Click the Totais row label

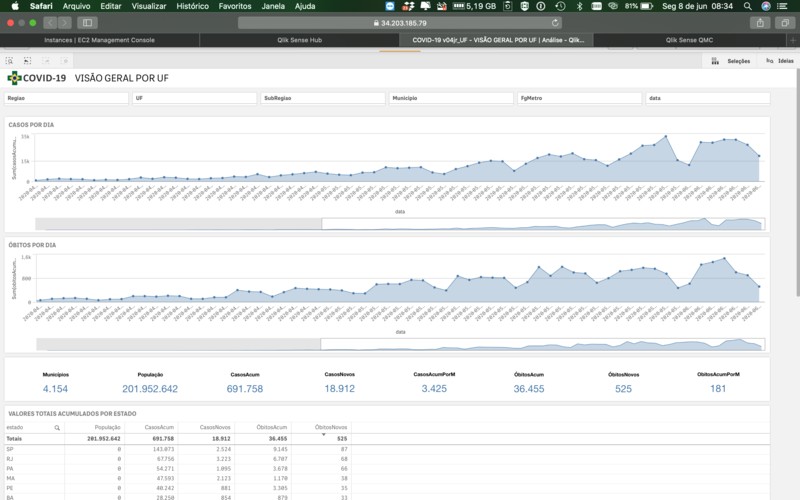pyautogui.click(x=14, y=438)
